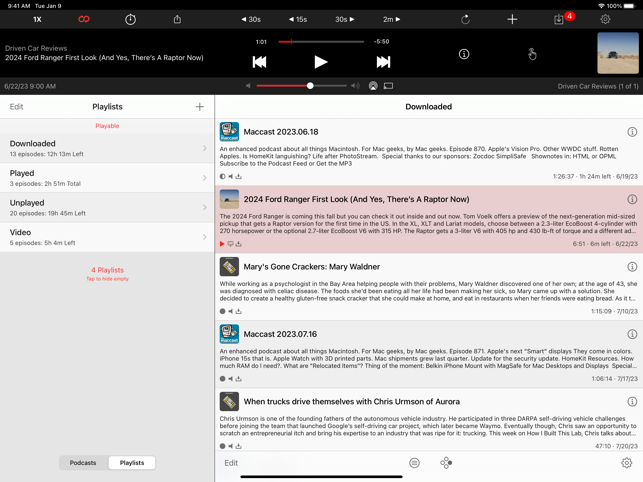Check battery status in status bar
Screen dimensions: 643x482
(629, 6)
